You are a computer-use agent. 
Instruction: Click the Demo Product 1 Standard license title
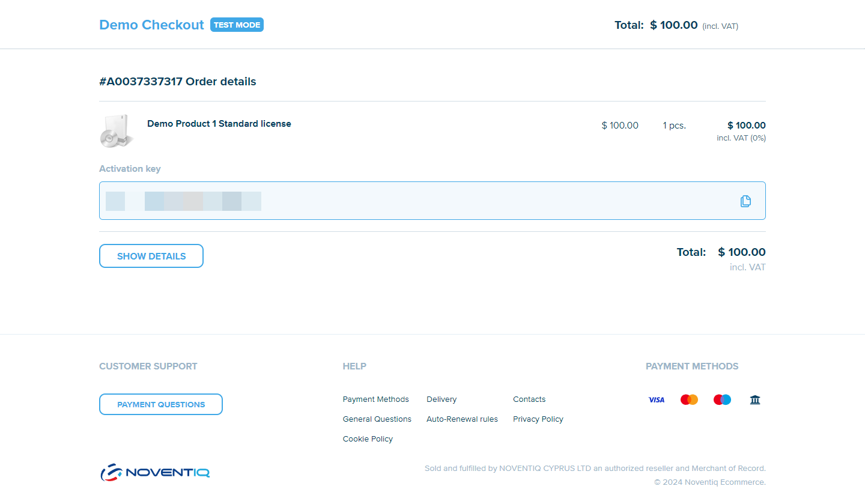219,124
